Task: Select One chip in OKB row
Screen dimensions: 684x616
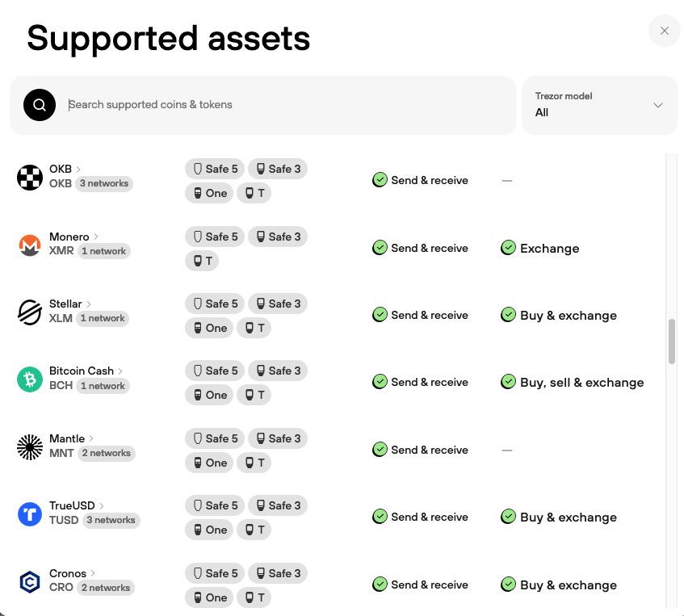Action: point(209,193)
